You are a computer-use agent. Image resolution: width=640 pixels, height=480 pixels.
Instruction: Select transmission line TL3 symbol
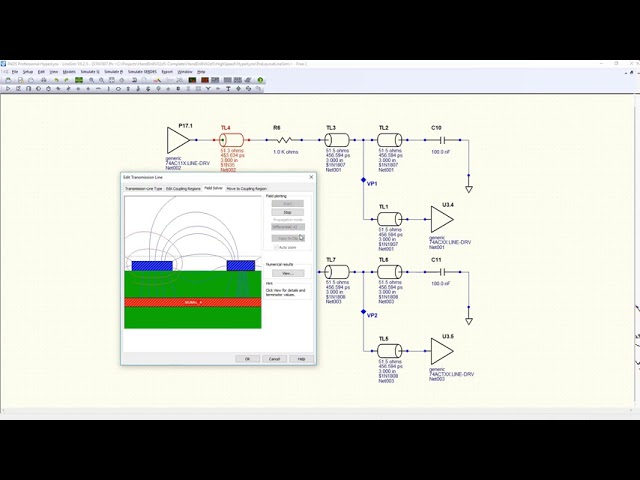click(337, 140)
